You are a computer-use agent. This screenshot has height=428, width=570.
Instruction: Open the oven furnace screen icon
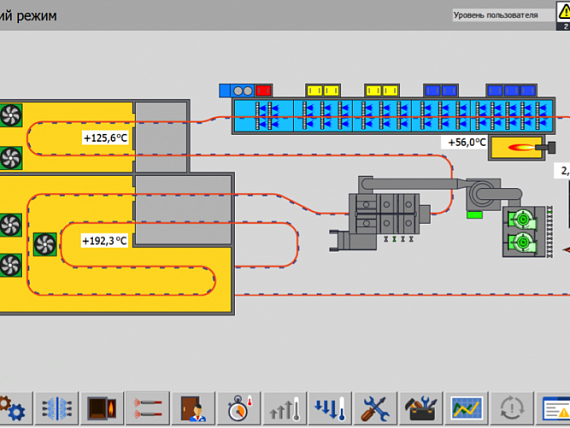point(103,408)
